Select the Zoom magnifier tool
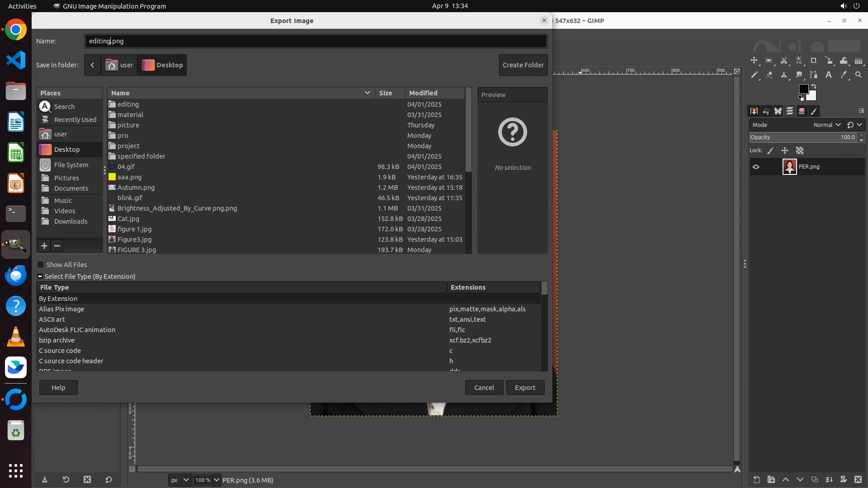 pyautogui.click(x=859, y=75)
